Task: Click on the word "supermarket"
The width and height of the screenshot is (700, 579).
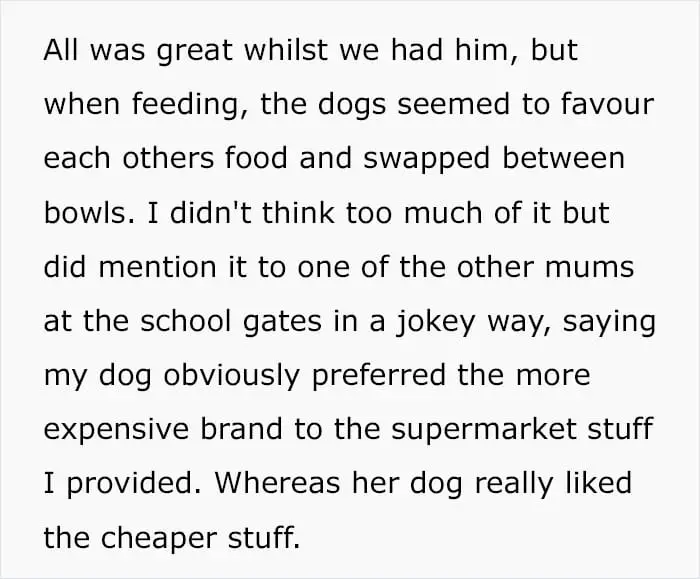Action: coord(483,430)
